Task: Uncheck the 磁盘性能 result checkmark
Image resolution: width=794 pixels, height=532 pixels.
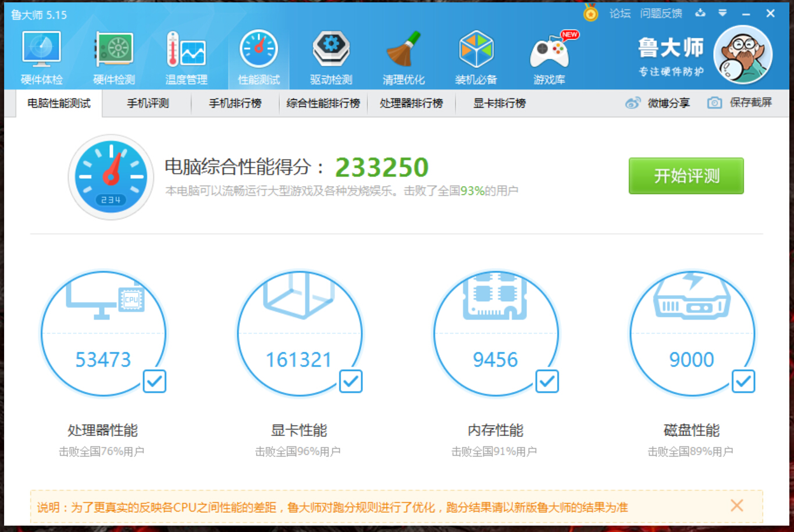Action: pos(743,381)
